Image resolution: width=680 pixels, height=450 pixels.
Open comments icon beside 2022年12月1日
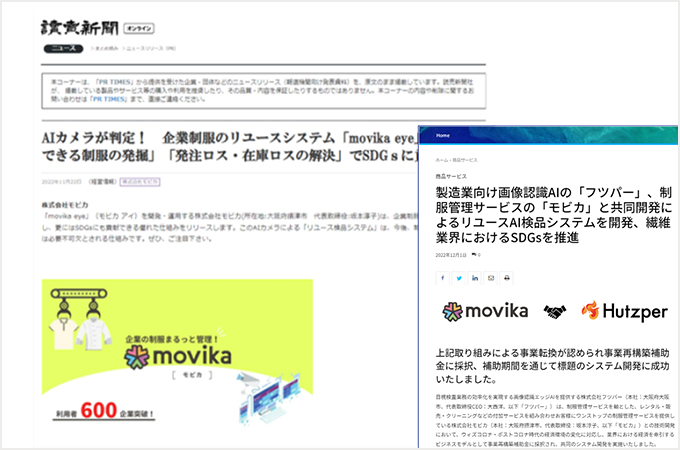click(x=476, y=255)
